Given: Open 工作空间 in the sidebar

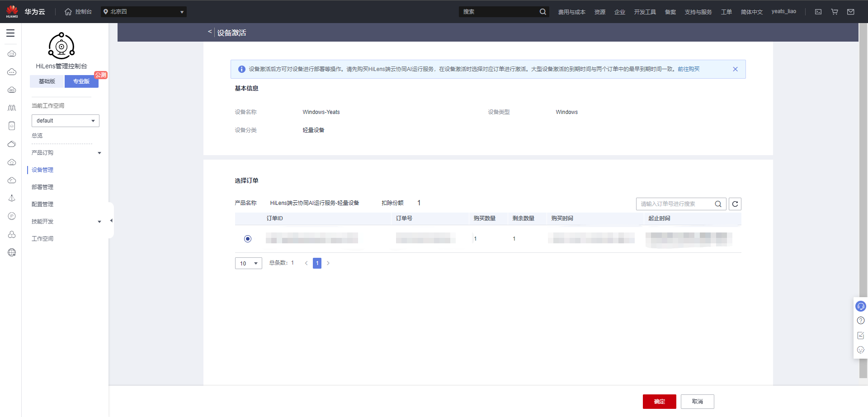Looking at the screenshot, I should 42,239.
